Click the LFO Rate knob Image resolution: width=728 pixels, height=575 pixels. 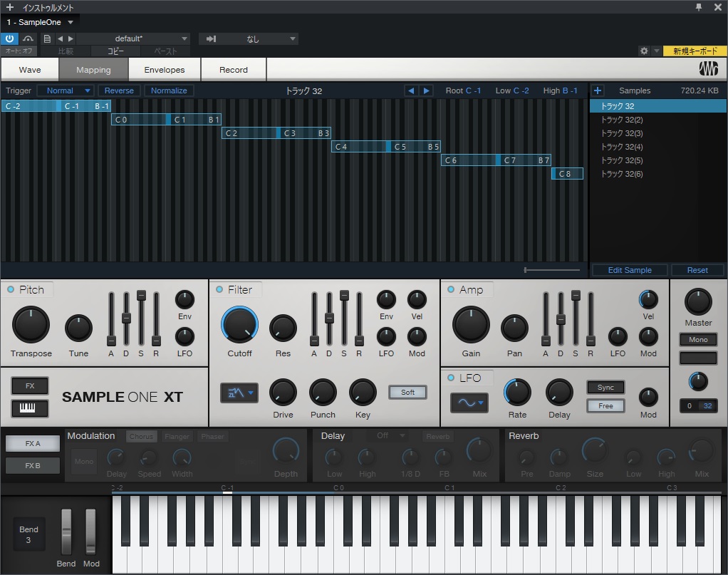tap(517, 392)
